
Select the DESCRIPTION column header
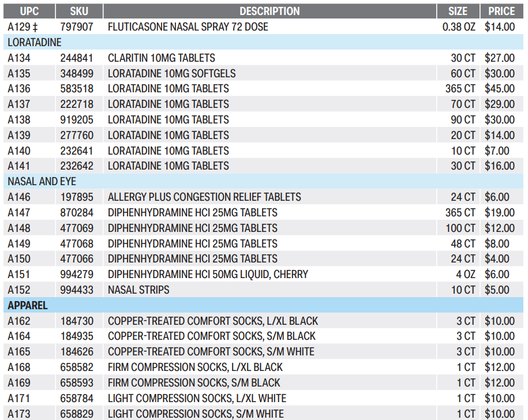pos(269,11)
